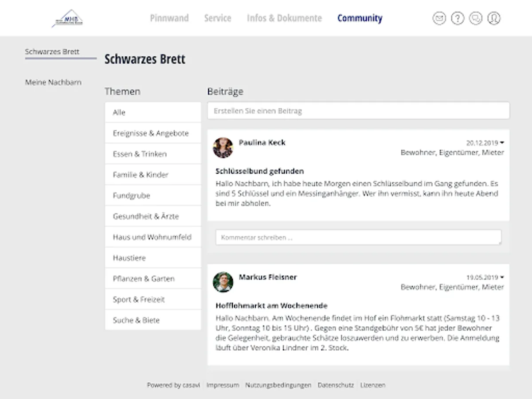Go to the Service tab

click(x=218, y=18)
